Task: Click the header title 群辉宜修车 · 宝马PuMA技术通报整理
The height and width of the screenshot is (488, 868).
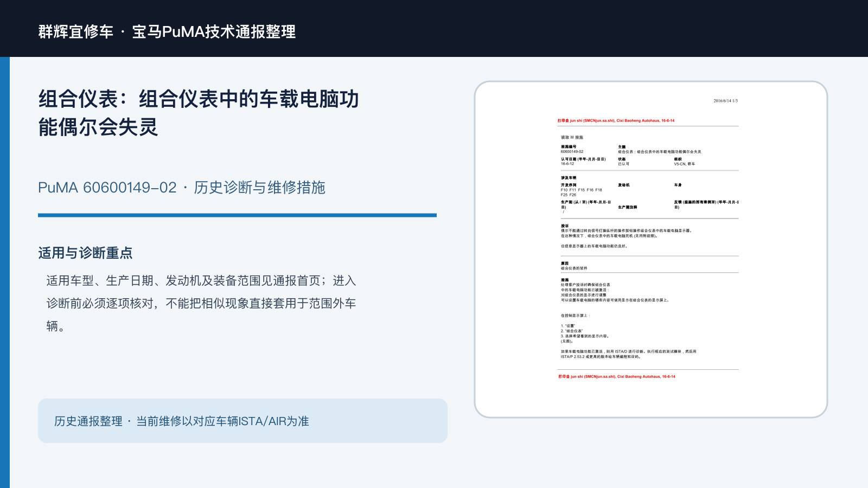Action: [167, 31]
